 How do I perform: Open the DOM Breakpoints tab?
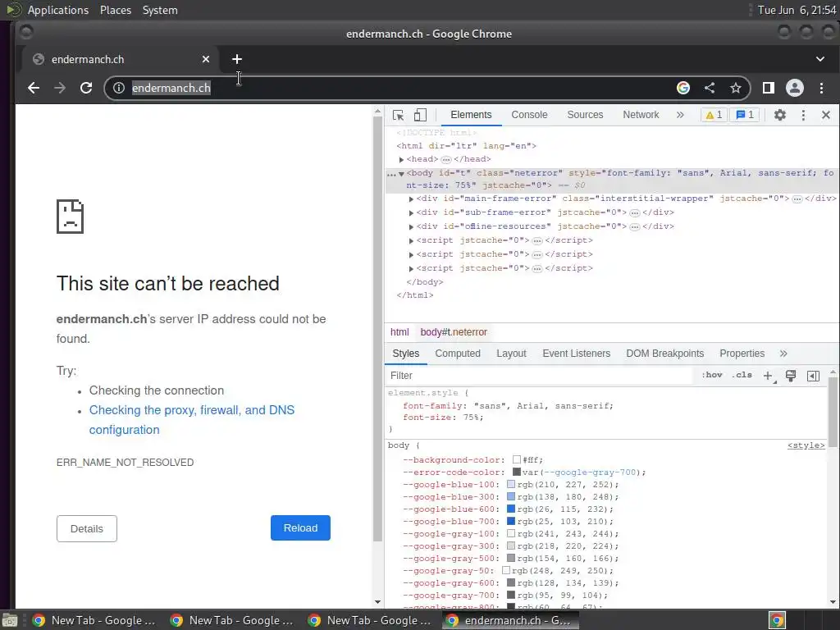[x=664, y=354]
